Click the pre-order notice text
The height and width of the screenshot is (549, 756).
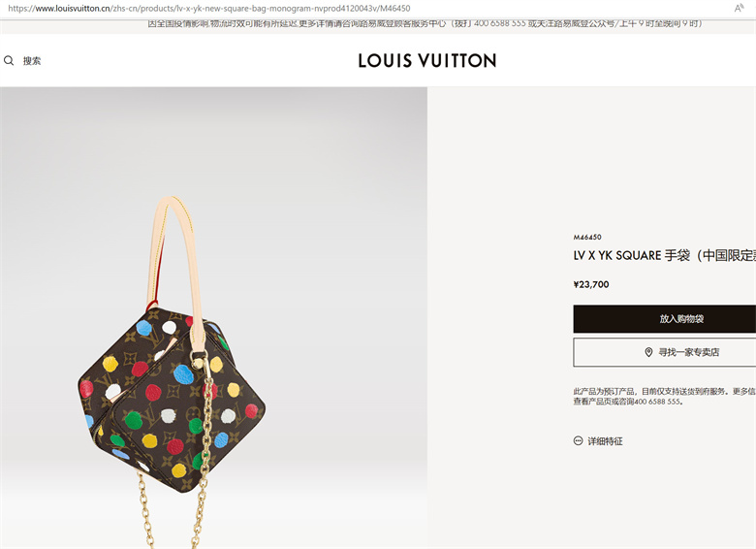coord(664,396)
